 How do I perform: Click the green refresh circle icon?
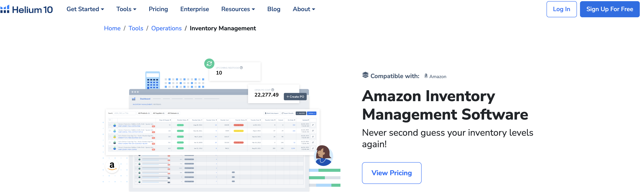[209, 64]
